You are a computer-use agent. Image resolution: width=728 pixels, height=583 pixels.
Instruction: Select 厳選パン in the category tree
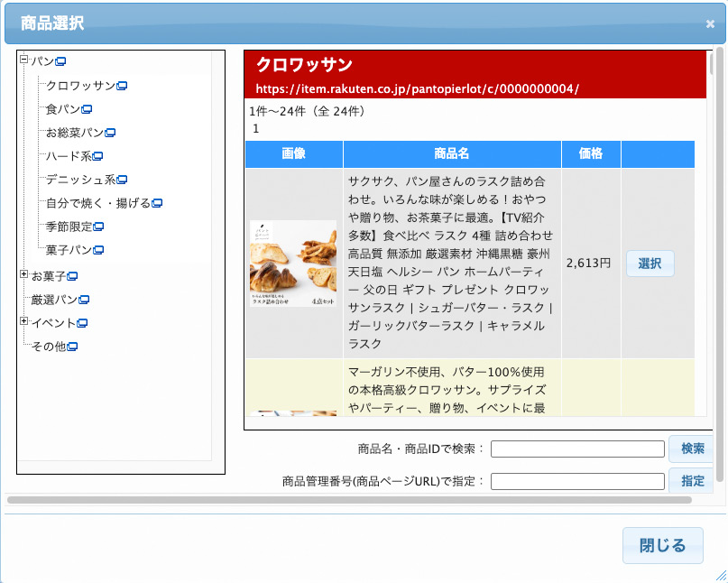coord(55,299)
